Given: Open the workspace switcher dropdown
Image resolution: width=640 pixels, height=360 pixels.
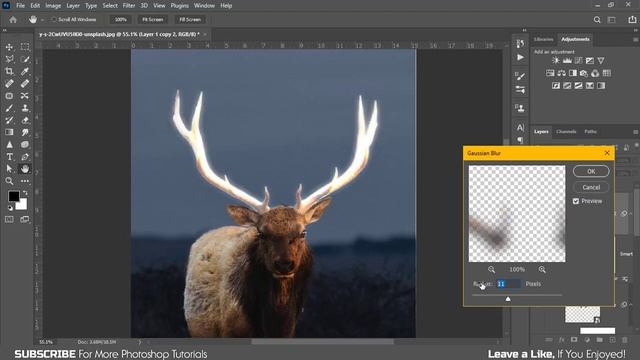Looking at the screenshot, I should (x=612, y=20).
